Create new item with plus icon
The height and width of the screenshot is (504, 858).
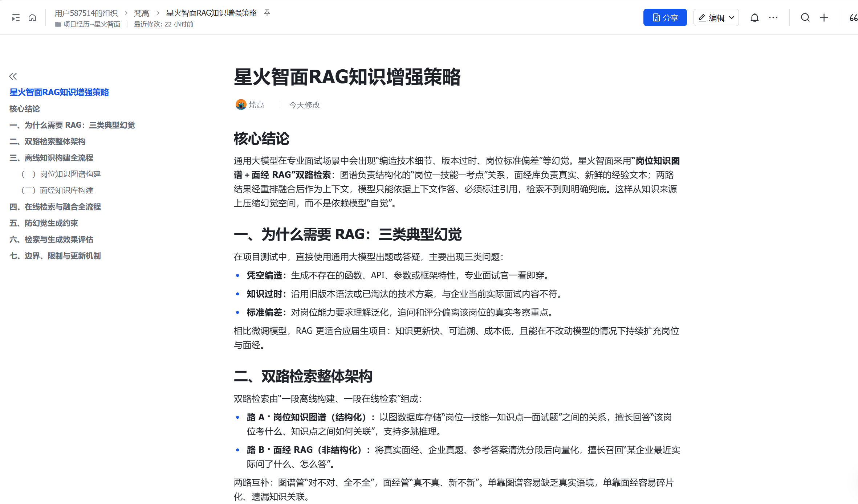(824, 17)
